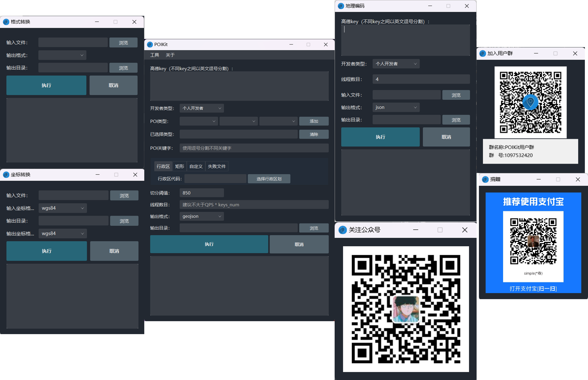The width and height of the screenshot is (588, 380).
Task: Click the 选择行政区划 button
Action: tap(269, 179)
